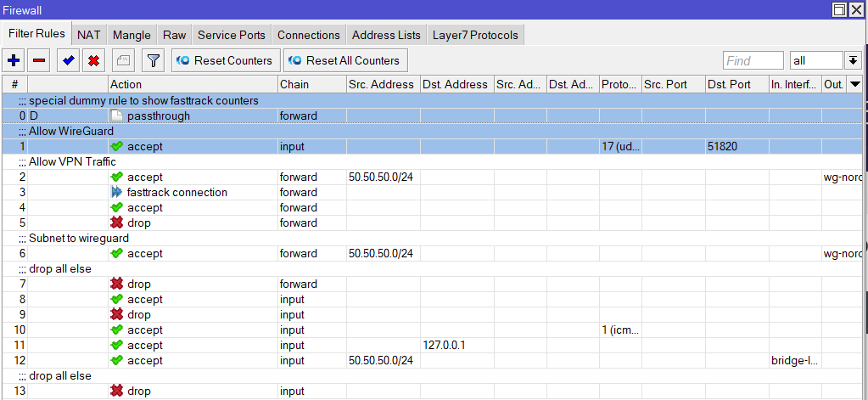Click the Find search field

pos(753,60)
